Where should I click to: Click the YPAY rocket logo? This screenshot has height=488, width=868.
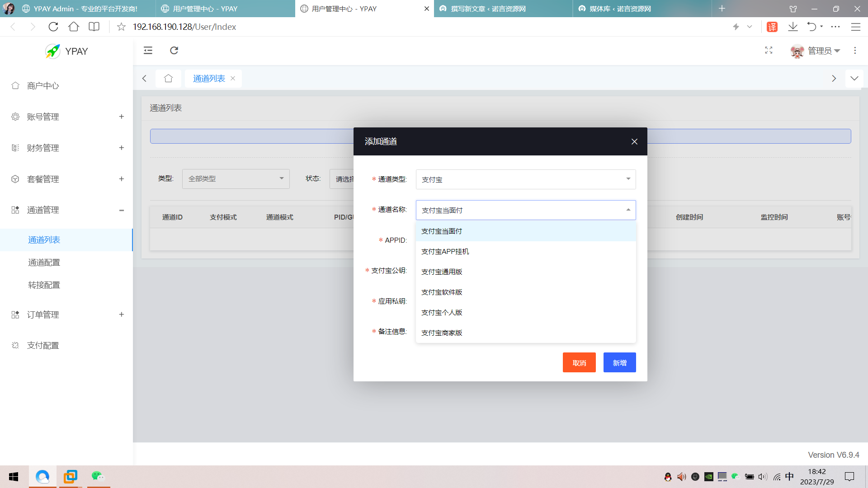pyautogui.click(x=53, y=51)
